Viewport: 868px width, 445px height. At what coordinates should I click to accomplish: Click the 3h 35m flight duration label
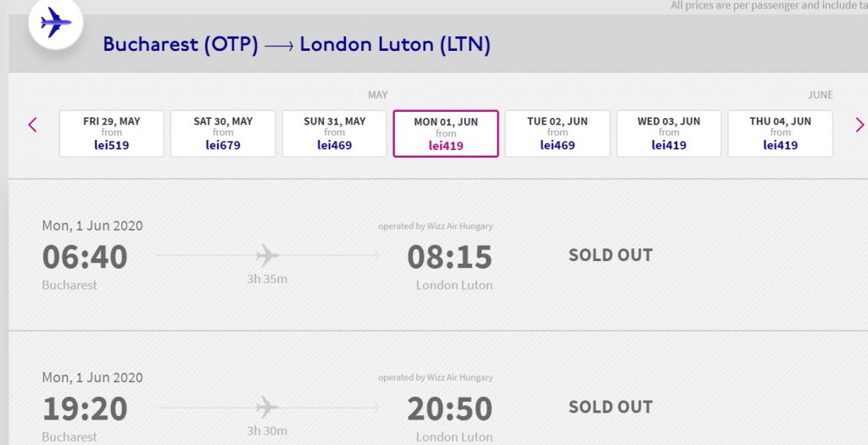pos(267,279)
